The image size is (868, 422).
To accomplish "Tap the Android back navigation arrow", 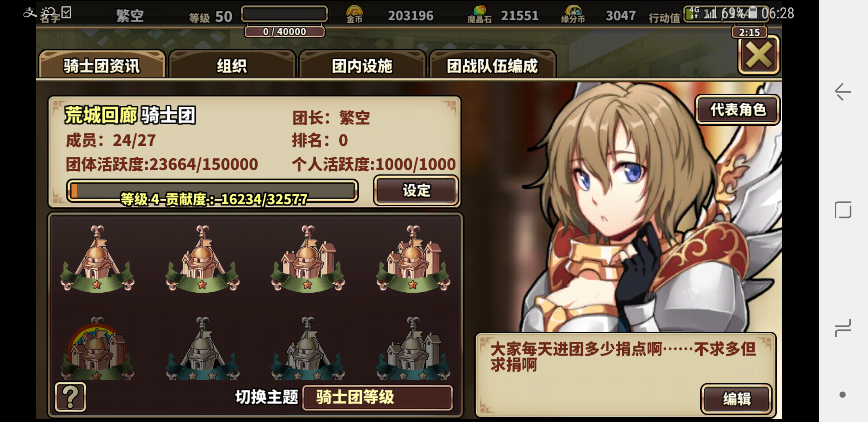I will click(x=843, y=92).
